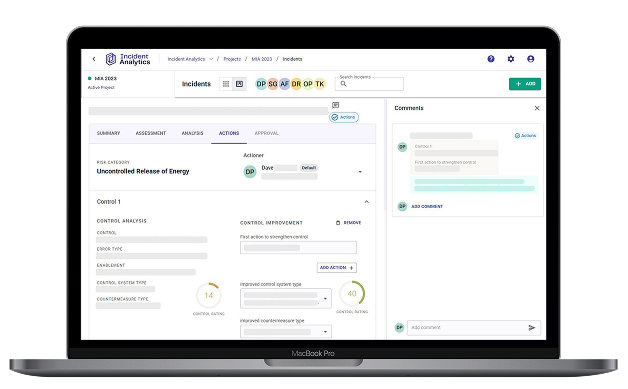Click the DP avatar next to Actioner
This screenshot has width=628, height=389.
coord(250,172)
